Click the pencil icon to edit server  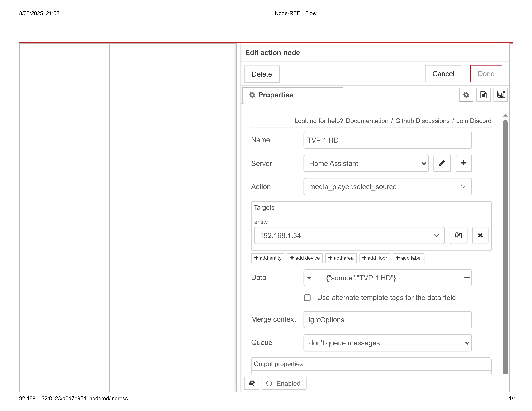click(x=442, y=163)
